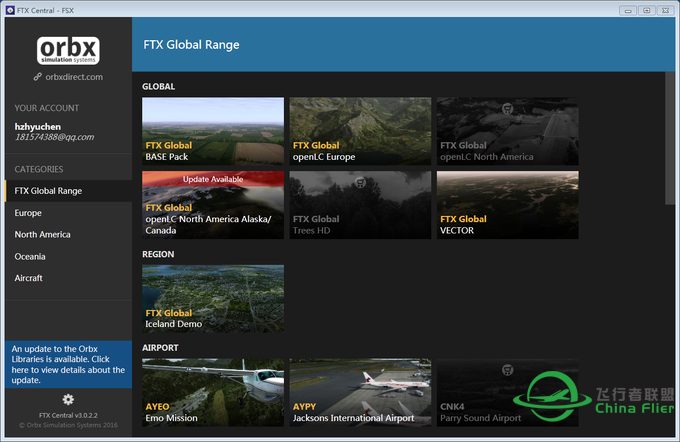The image size is (680, 442).
Task: Click the account email 181574388@qq.com
Action: (54, 137)
